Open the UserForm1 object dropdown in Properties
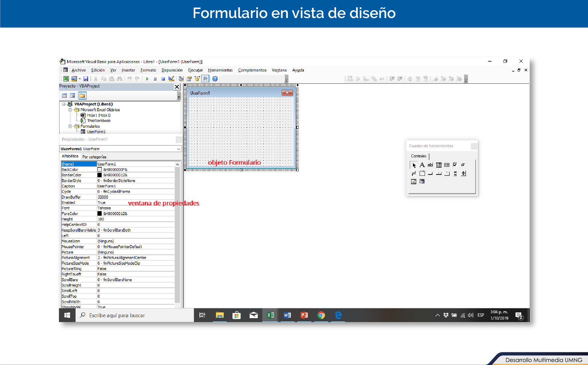This screenshot has width=588, height=365. click(179, 149)
